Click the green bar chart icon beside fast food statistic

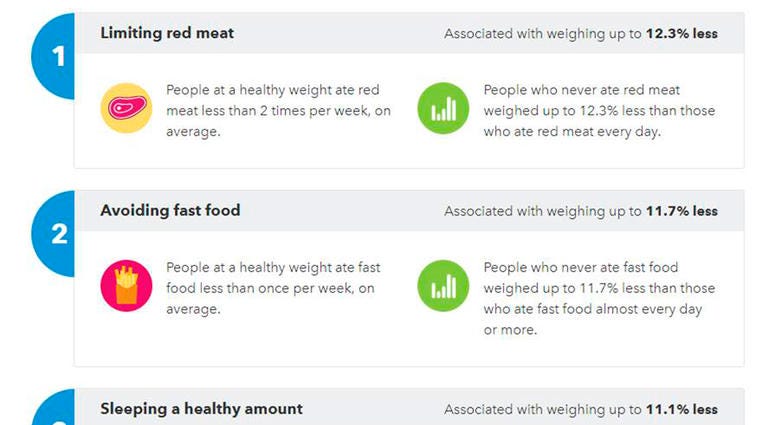pos(443,286)
